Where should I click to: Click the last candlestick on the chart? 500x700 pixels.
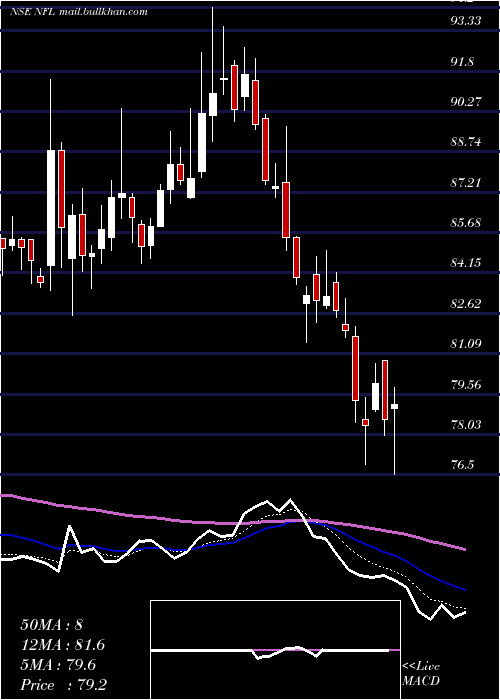tap(395, 431)
